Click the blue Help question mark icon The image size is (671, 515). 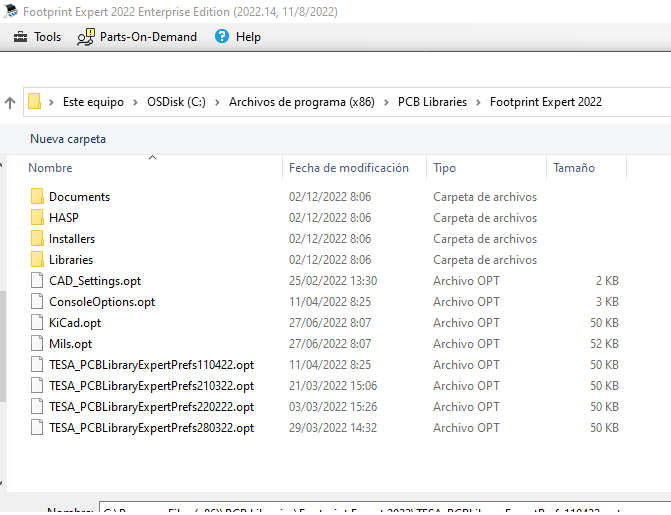pos(222,36)
